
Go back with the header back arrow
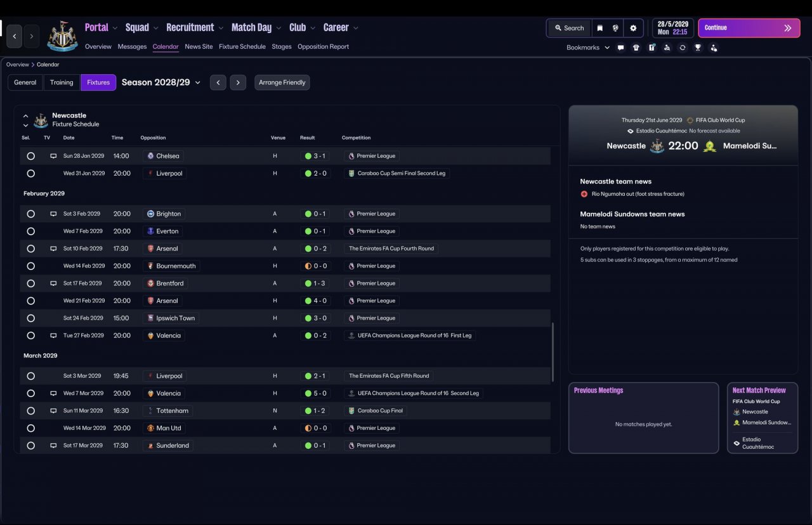[15, 36]
